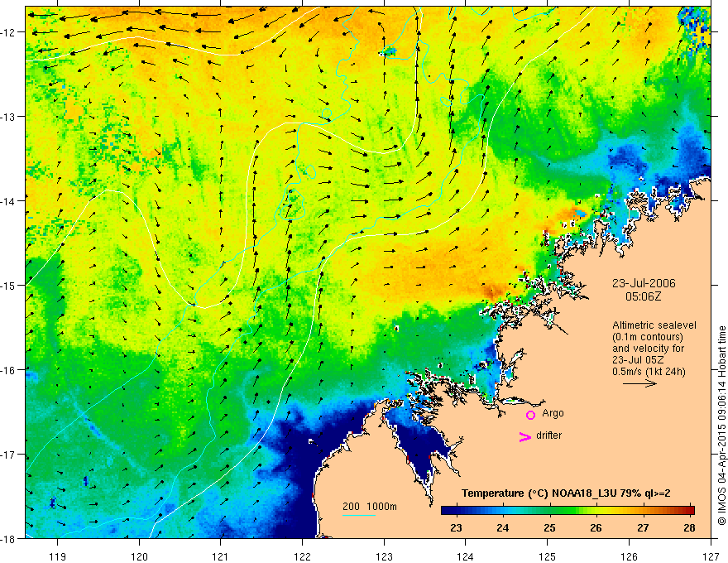Click the '0.5m/s (1kt 24h)' label
Viewport: 728px width, 563px height.
[x=649, y=371]
